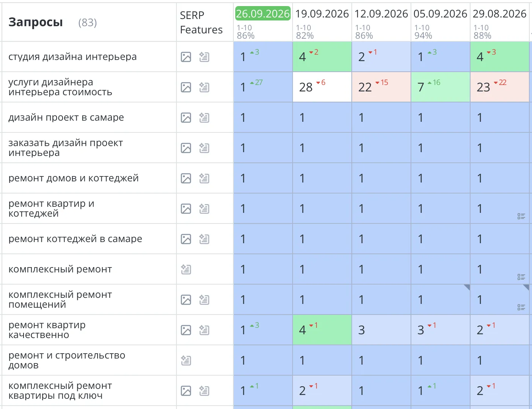Click position 28 cell under 19.09.2026
Image resolution: width=532 pixels, height=409 pixels.
coord(322,87)
